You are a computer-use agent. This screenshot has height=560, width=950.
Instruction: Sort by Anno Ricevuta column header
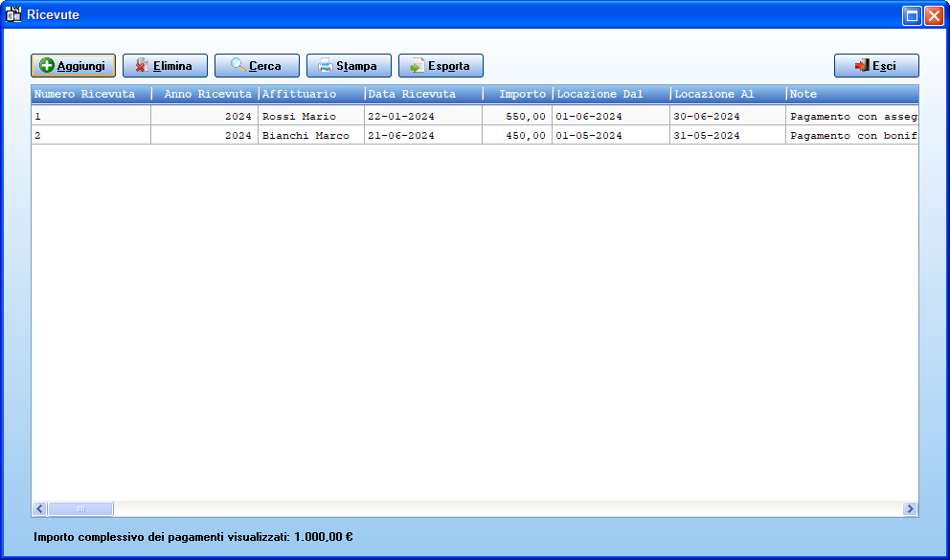point(205,94)
